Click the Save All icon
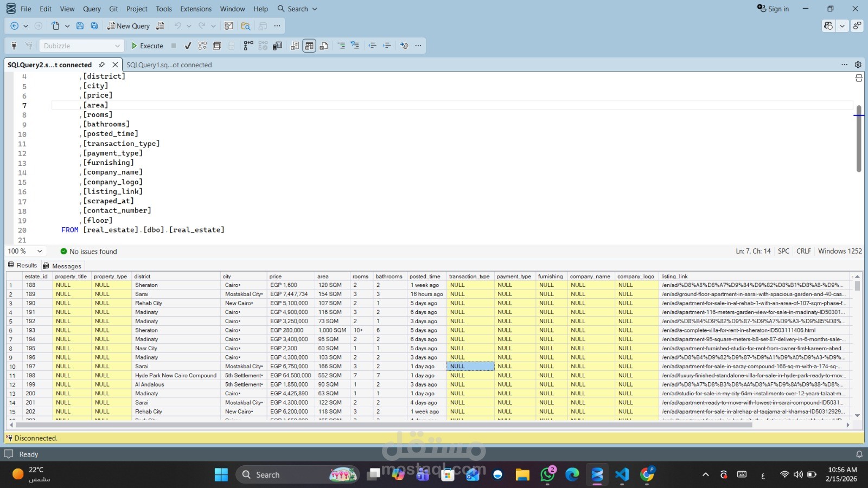The image size is (868, 488). coord(94,26)
